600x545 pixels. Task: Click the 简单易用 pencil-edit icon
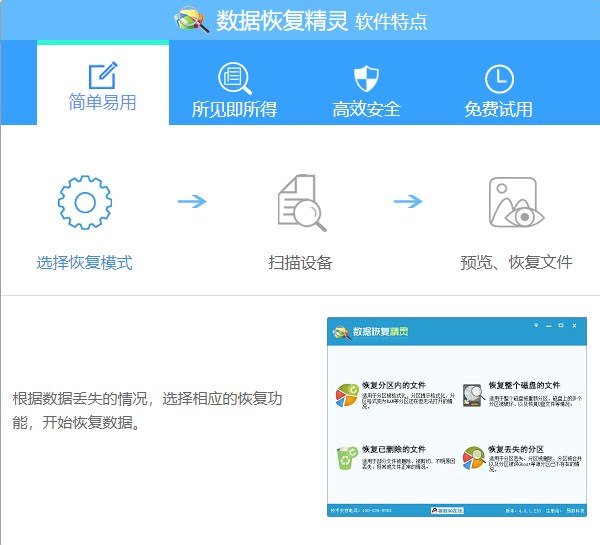pos(103,76)
